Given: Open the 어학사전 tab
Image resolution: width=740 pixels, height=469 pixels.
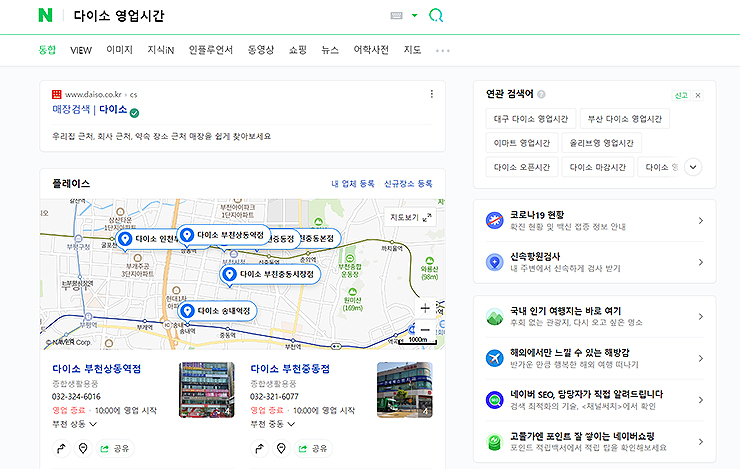Looking at the screenshot, I should (x=371, y=50).
